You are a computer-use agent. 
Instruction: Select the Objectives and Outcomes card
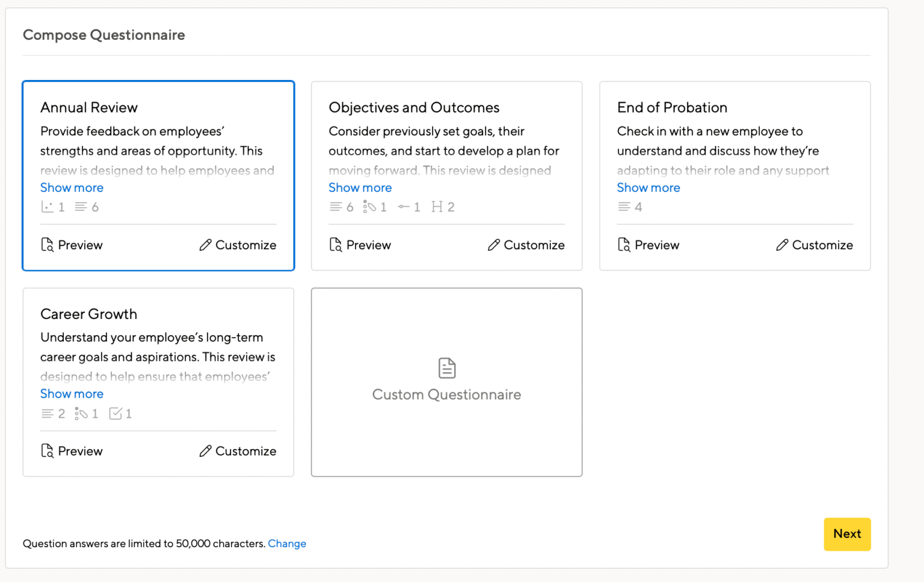coord(446,138)
